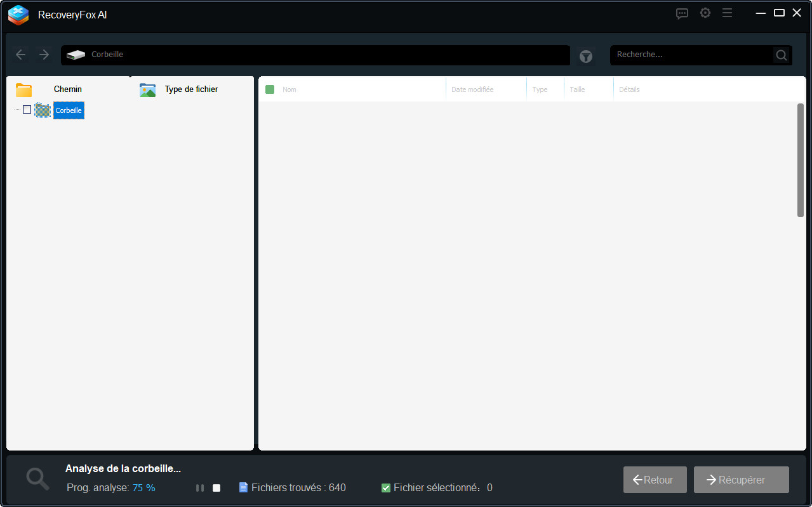The image size is (812, 507).
Task: Click the Analyse de la corbeille text
Action: pyautogui.click(x=123, y=468)
